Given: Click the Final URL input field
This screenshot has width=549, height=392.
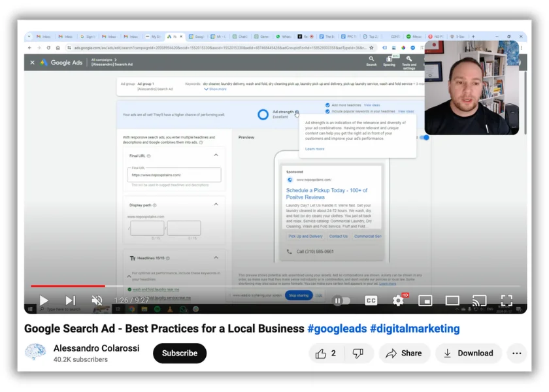Looking at the screenshot, I should pyautogui.click(x=174, y=174).
